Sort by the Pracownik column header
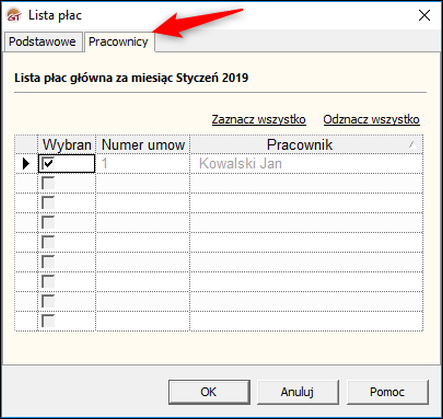The width and height of the screenshot is (443, 419). [x=306, y=144]
